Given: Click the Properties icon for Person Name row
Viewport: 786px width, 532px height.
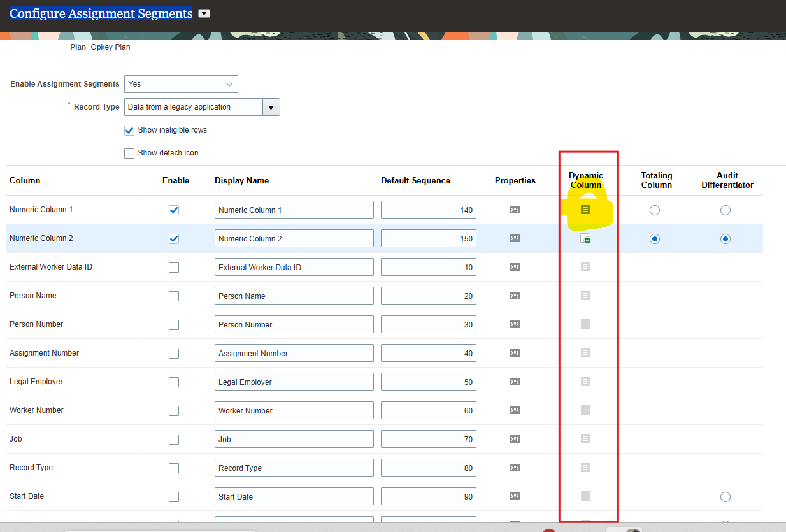Looking at the screenshot, I should [x=515, y=295].
